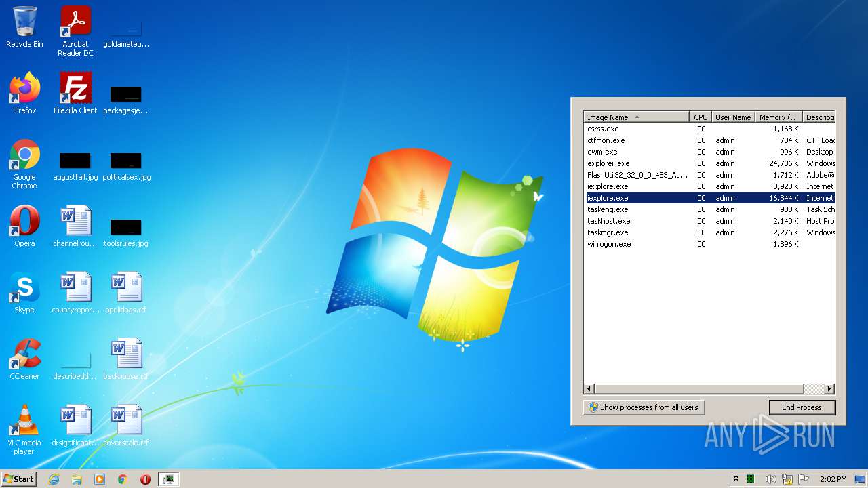
Task: Select the countyrepor document icon
Action: (x=75, y=293)
